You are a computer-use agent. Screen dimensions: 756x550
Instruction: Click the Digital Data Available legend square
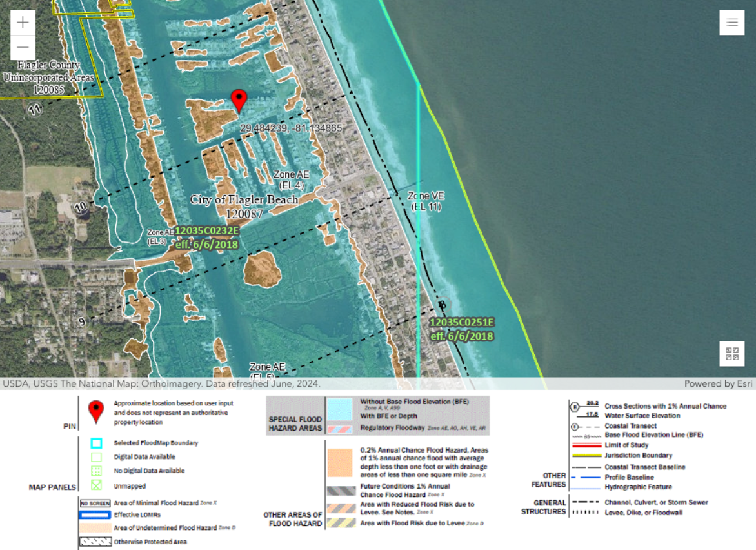click(96, 457)
